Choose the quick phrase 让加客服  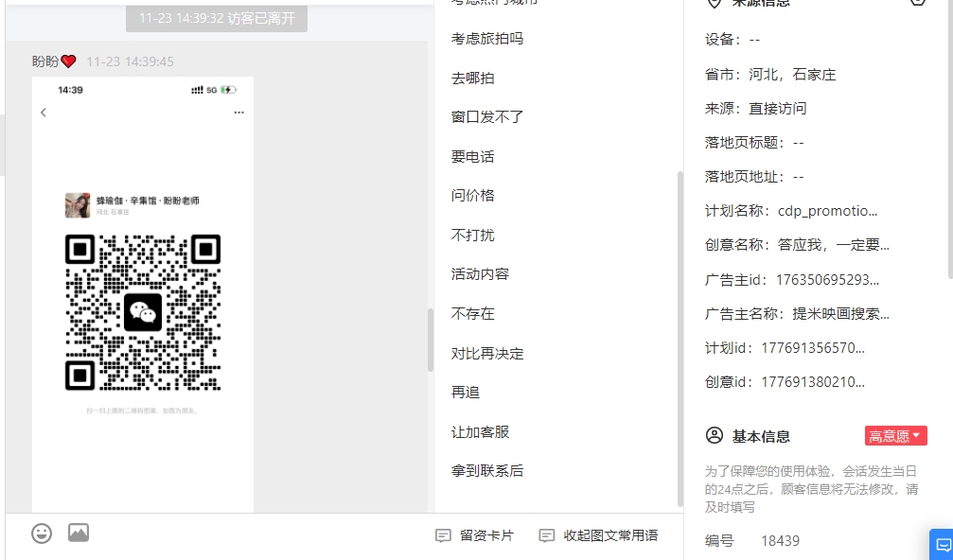tap(480, 431)
